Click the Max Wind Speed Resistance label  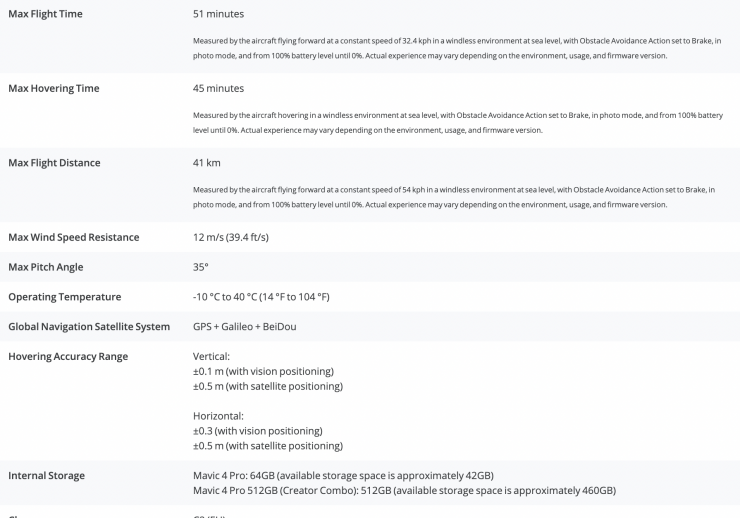[73, 237]
